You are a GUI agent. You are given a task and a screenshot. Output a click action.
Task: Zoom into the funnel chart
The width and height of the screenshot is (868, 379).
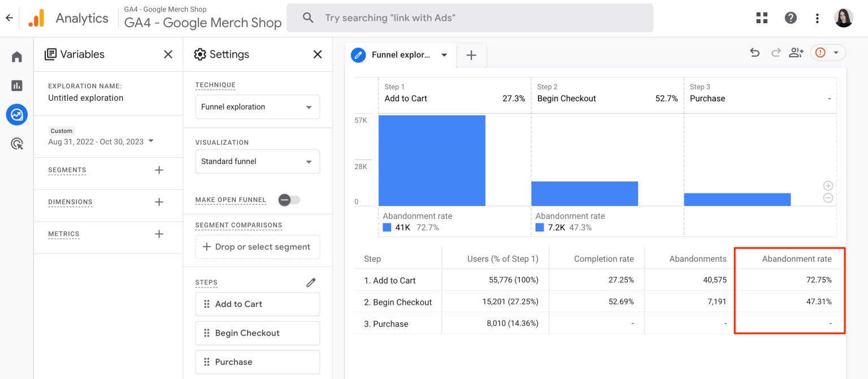pos(827,185)
